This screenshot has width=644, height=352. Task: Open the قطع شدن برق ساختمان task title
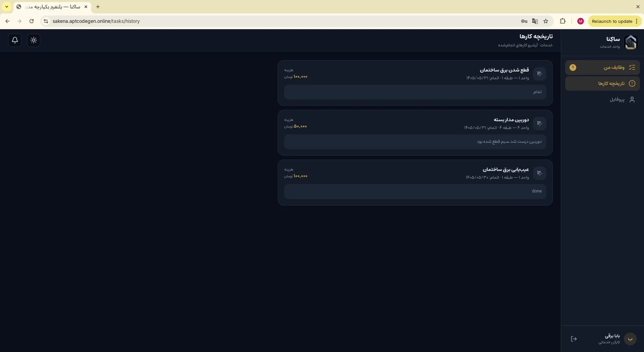coord(504,70)
